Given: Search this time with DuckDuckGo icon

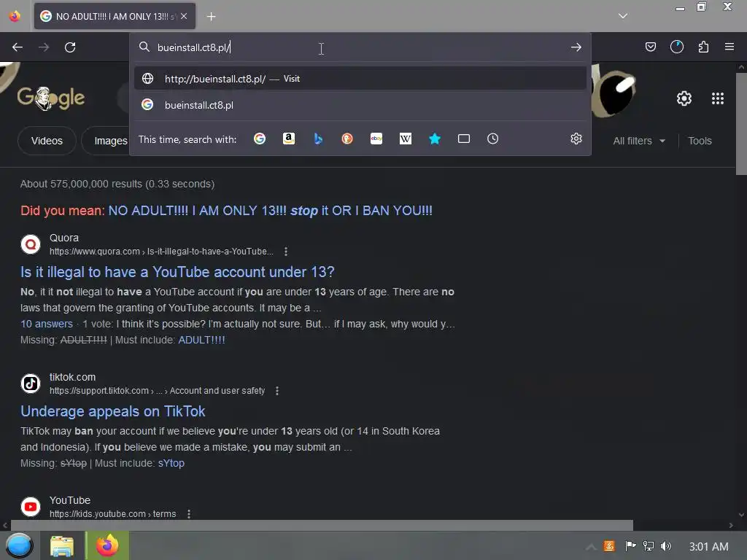Looking at the screenshot, I should pyautogui.click(x=347, y=139).
